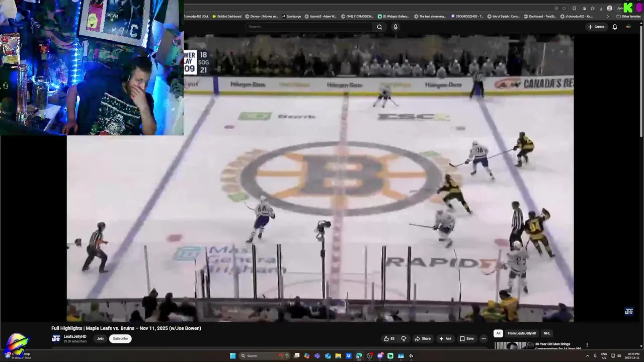Switch ENG US input language

click(x=604, y=356)
